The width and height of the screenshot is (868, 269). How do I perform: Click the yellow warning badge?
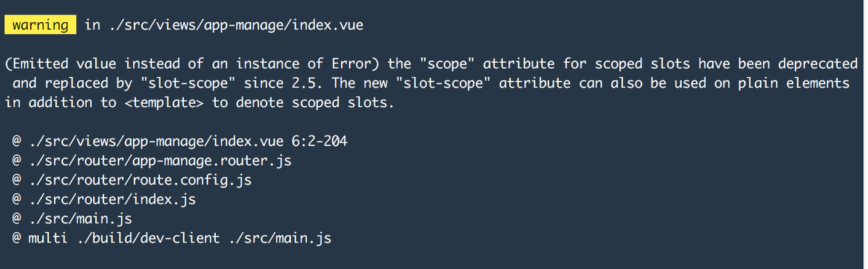tap(40, 25)
